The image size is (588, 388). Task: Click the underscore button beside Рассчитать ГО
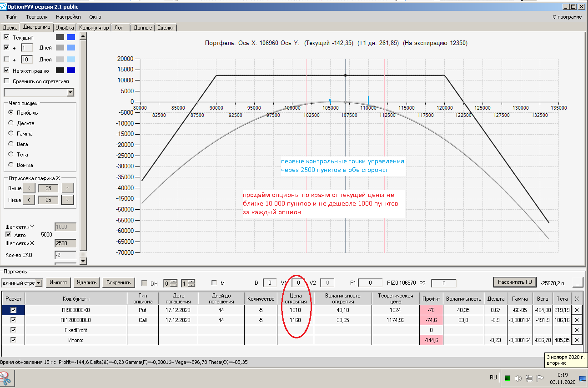(577, 282)
